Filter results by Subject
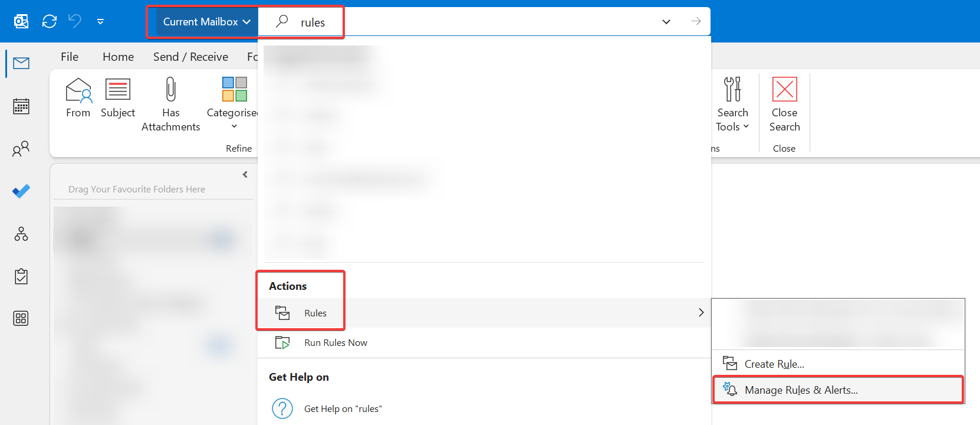This screenshot has height=425, width=980. (118, 98)
